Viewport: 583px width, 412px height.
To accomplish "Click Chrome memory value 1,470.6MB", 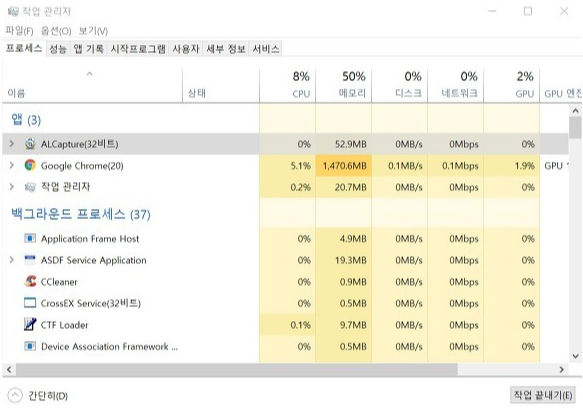I will pos(344,165).
